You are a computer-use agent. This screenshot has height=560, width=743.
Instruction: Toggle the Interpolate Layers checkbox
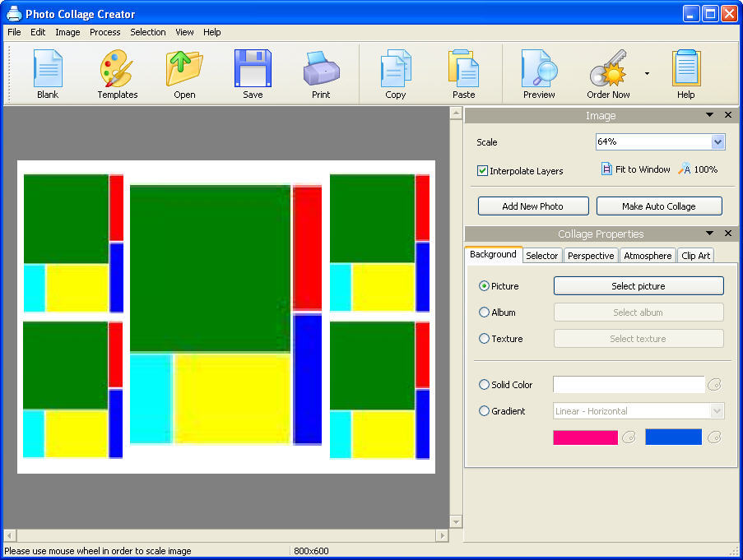click(481, 169)
